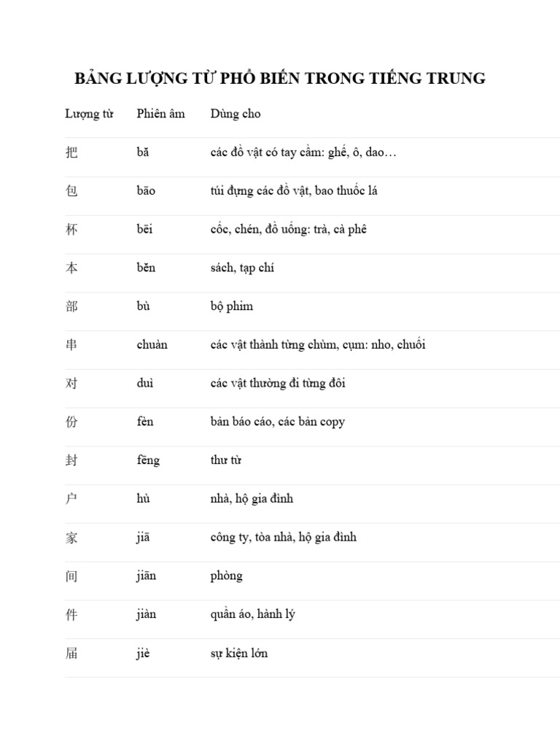This screenshot has width=560, height=747.
Task: Click the text "bản báo cáo, các bản copy"
Action: [x=277, y=422]
